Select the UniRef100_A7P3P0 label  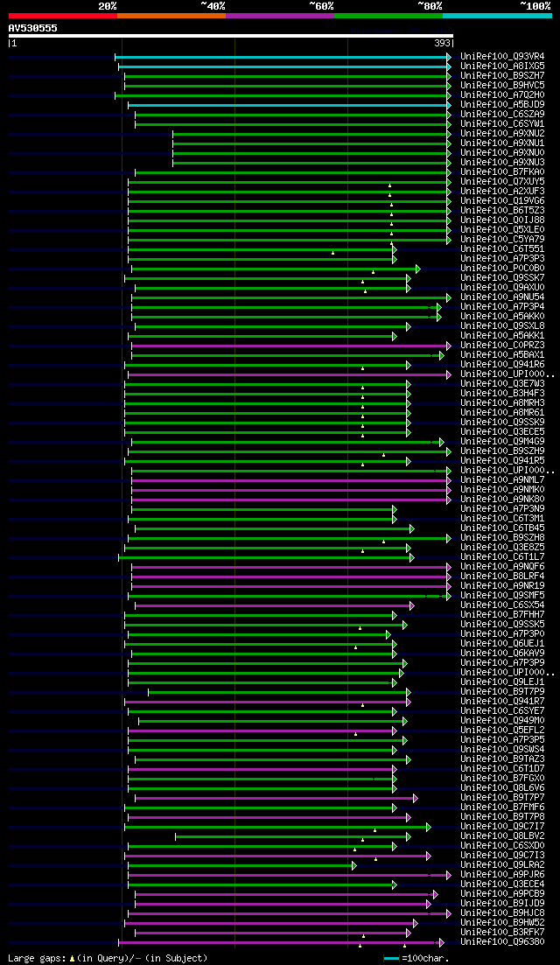click(x=502, y=634)
